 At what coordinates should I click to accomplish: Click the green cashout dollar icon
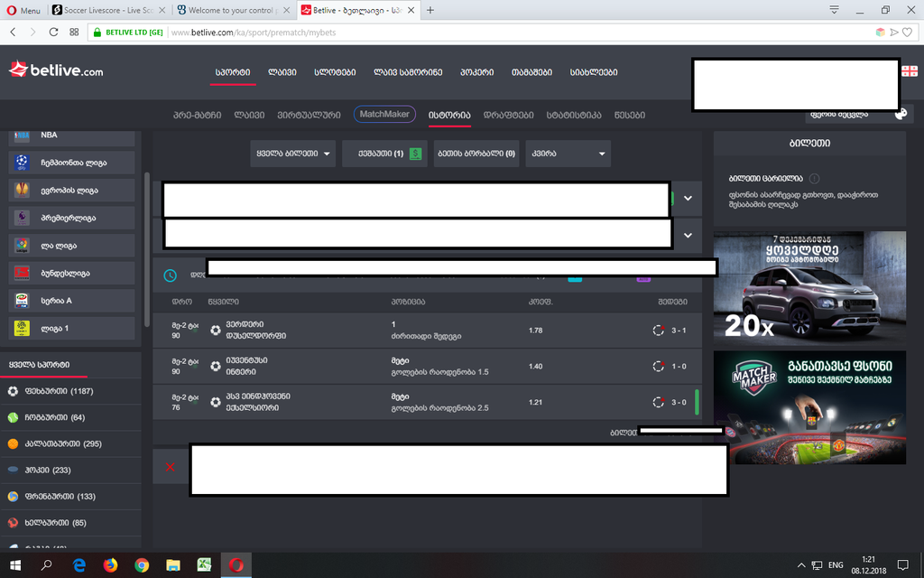pyautogui.click(x=415, y=154)
